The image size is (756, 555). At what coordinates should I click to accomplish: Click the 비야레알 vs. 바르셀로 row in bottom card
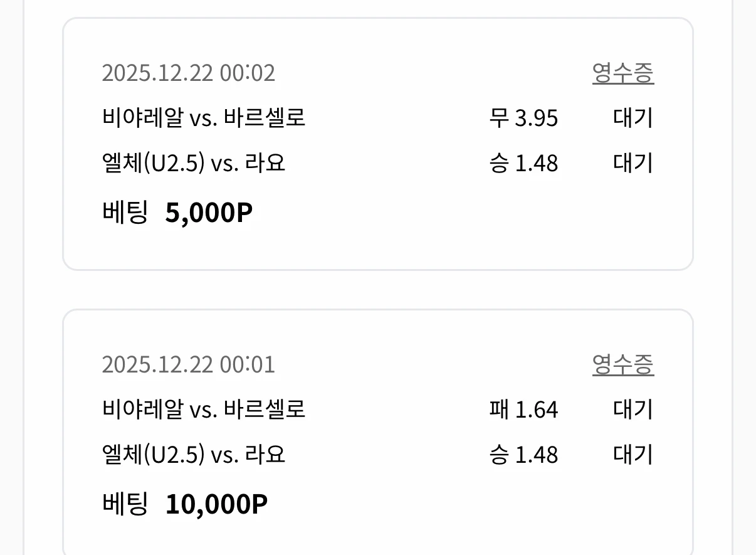pos(204,410)
